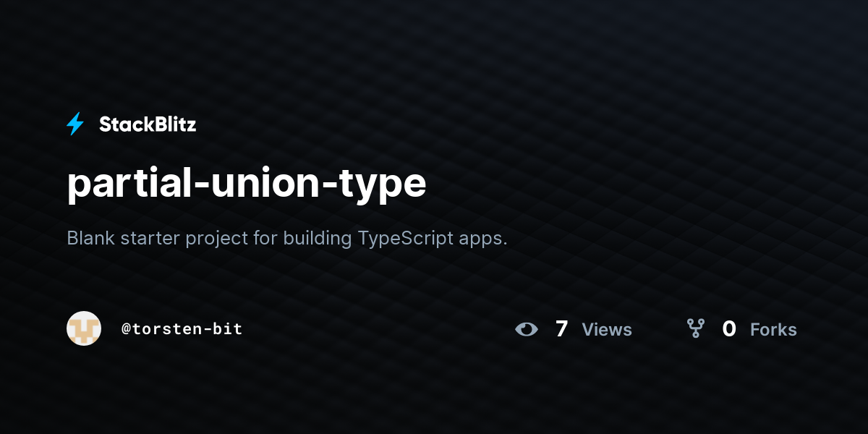Click the word Blank in the description
This screenshot has height=434, width=868.
pos(90,238)
